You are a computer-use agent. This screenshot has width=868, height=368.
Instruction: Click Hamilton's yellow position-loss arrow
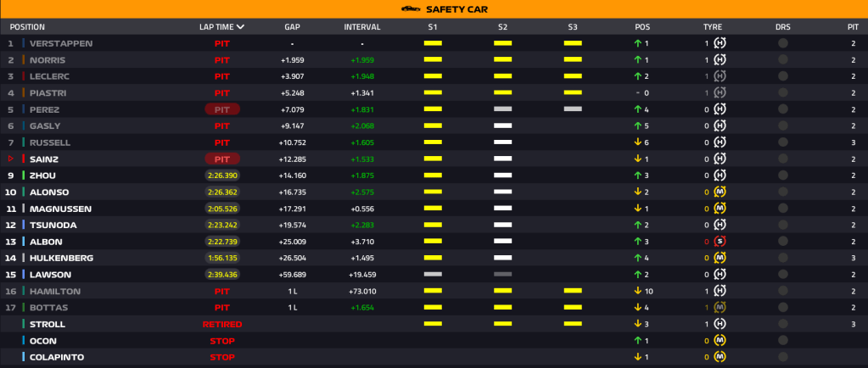pyautogui.click(x=638, y=291)
